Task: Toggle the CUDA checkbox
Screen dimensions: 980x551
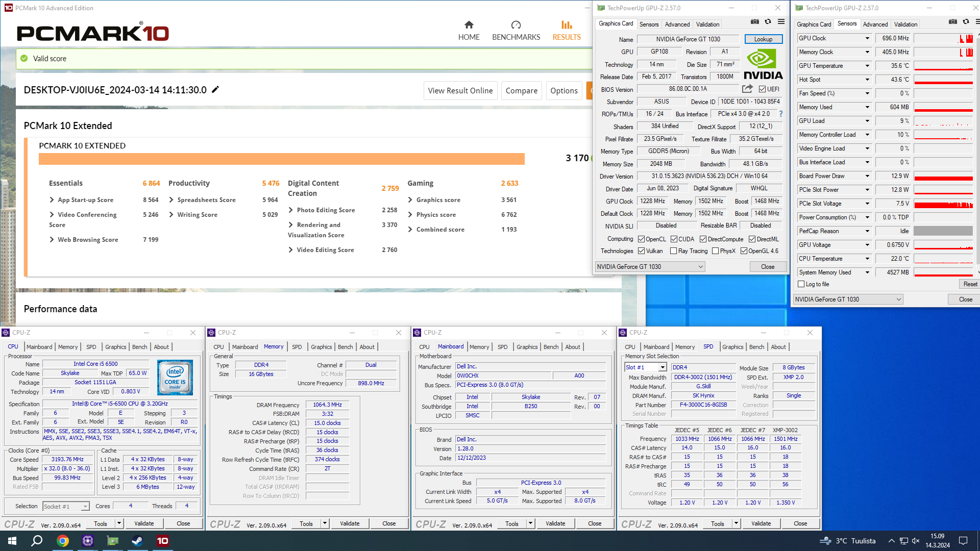Action: [674, 239]
